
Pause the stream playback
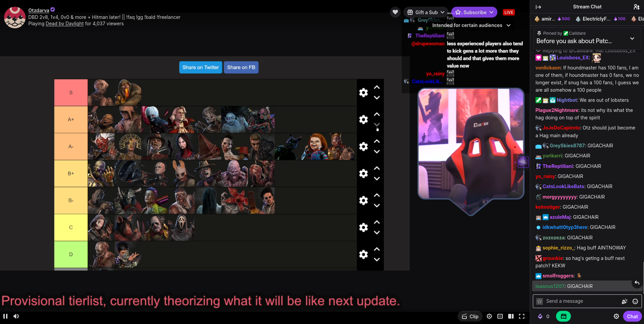point(5,316)
